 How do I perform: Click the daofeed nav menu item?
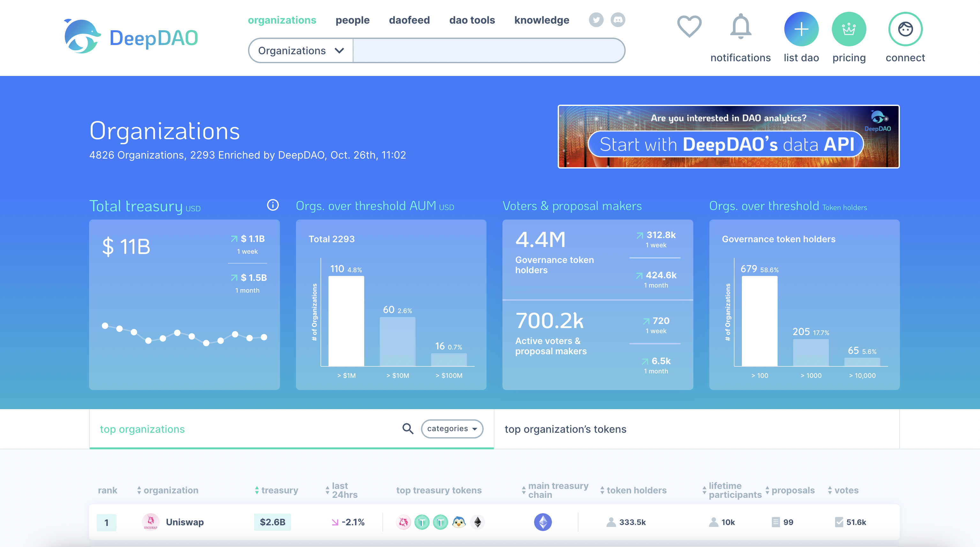point(409,19)
